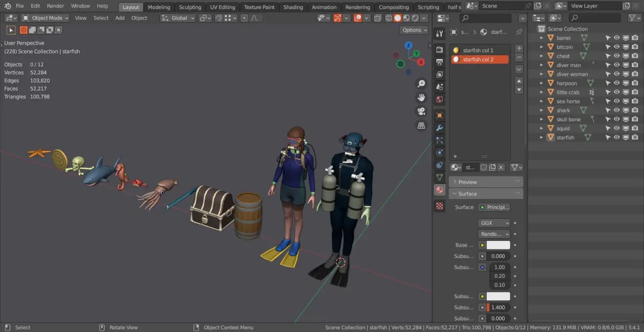Image resolution: width=644 pixels, height=332 pixels.
Task: Open the GGX distribution dropdown
Action: click(x=494, y=223)
